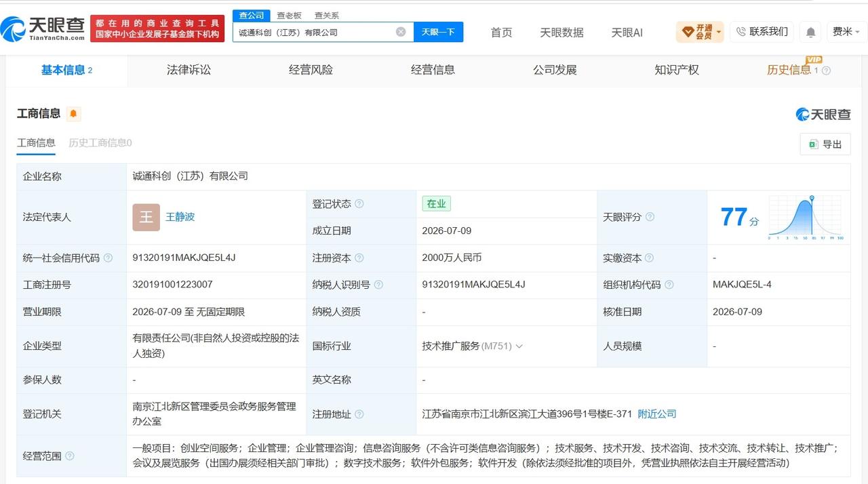Image resolution: width=868 pixels, height=484 pixels.
Task: Click the credit code 91320191MAKJQE5L4J under 统一社会信用代码
Action: (x=184, y=258)
